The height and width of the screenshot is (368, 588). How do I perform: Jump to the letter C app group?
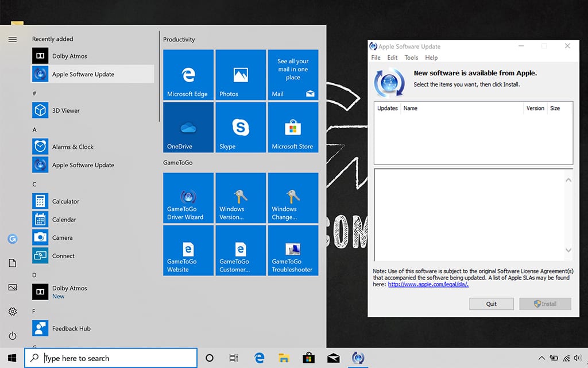coord(34,184)
